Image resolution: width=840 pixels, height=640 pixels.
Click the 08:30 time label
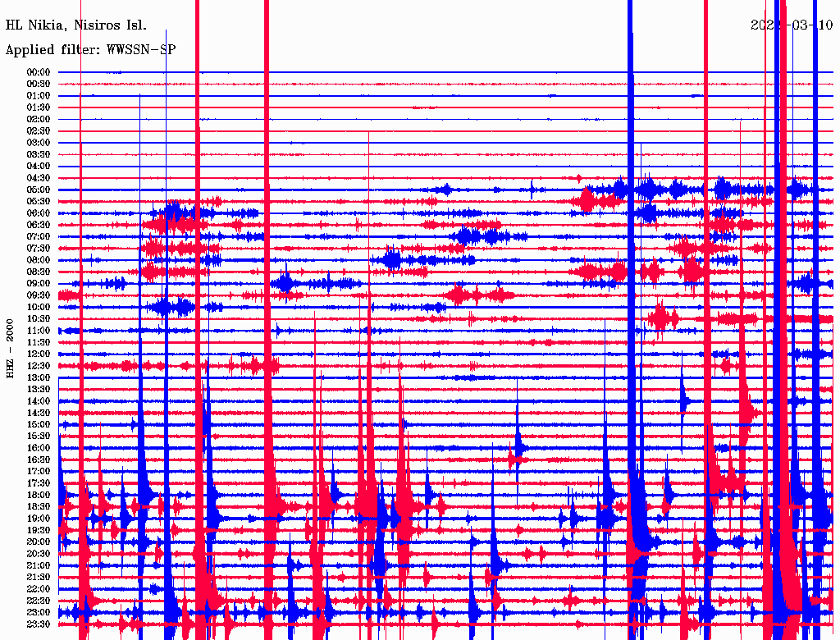pyautogui.click(x=38, y=272)
